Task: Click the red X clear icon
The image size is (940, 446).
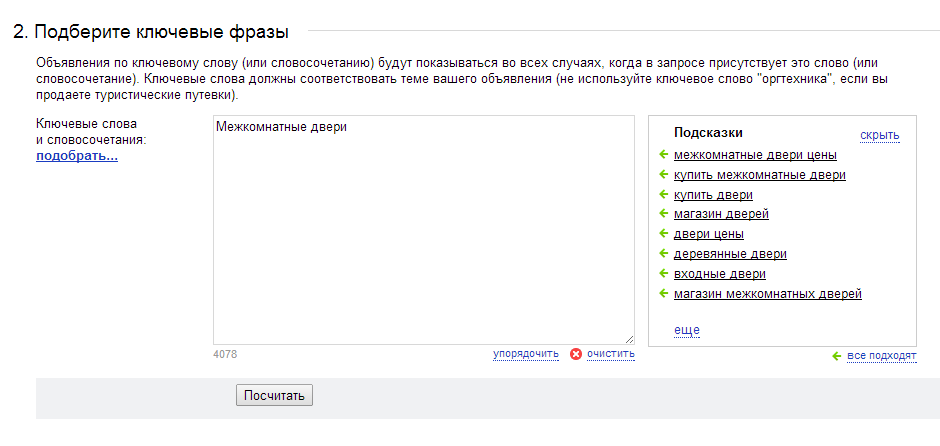Action: [x=576, y=354]
